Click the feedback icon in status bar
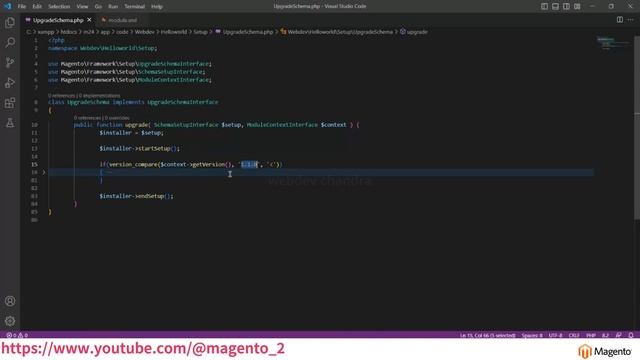Image resolution: width=640 pixels, height=360 pixels. point(619,335)
